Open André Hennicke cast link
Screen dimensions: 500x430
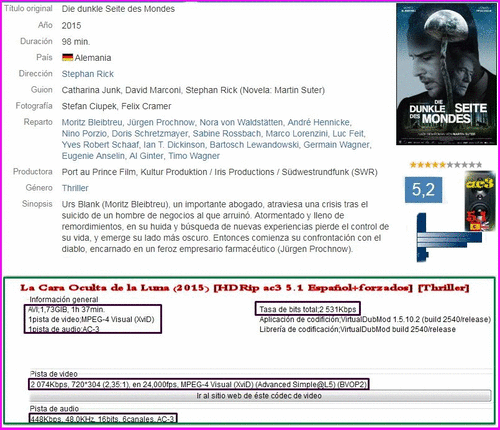pos(319,122)
